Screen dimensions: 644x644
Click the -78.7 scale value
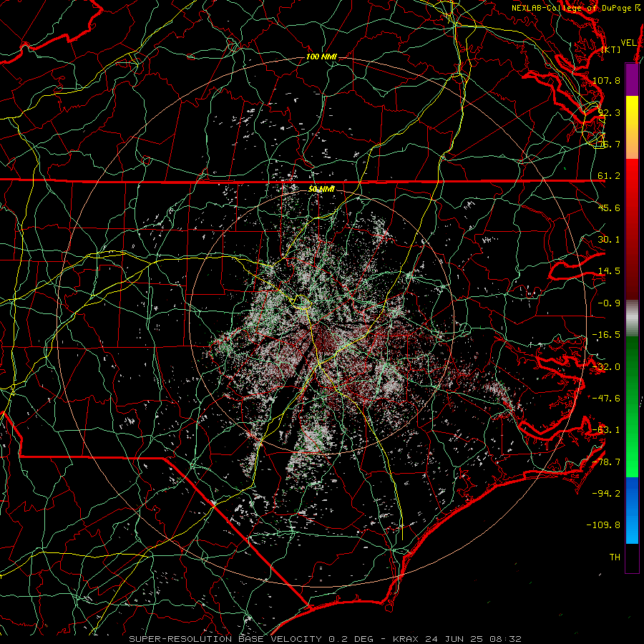click(606, 462)
